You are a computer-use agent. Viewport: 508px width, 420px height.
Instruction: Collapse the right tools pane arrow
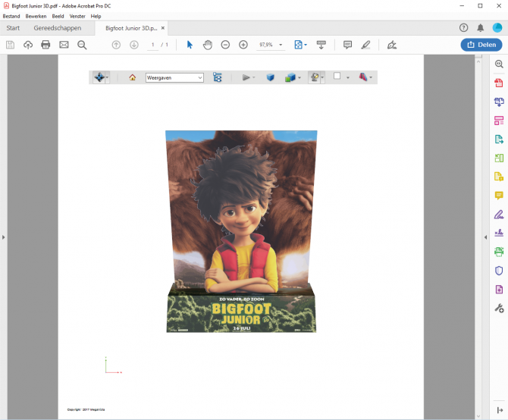click(485, 237)
